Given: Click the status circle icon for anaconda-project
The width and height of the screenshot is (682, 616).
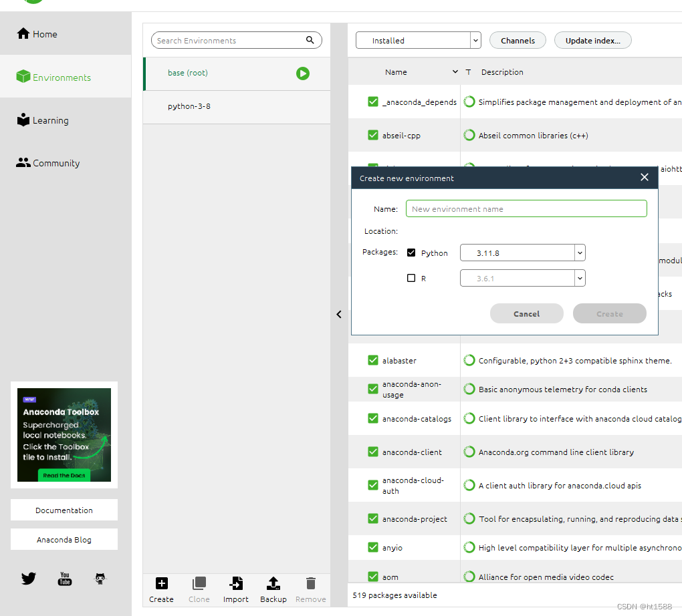Looking at the screenshot, I should point(469,518).
